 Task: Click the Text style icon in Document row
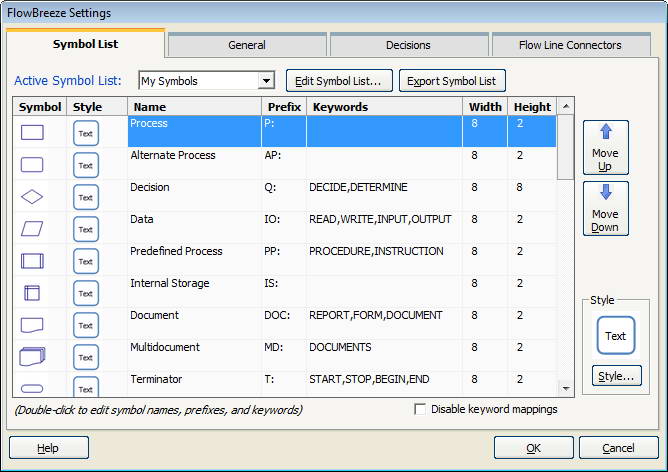(x=86, y=325)
